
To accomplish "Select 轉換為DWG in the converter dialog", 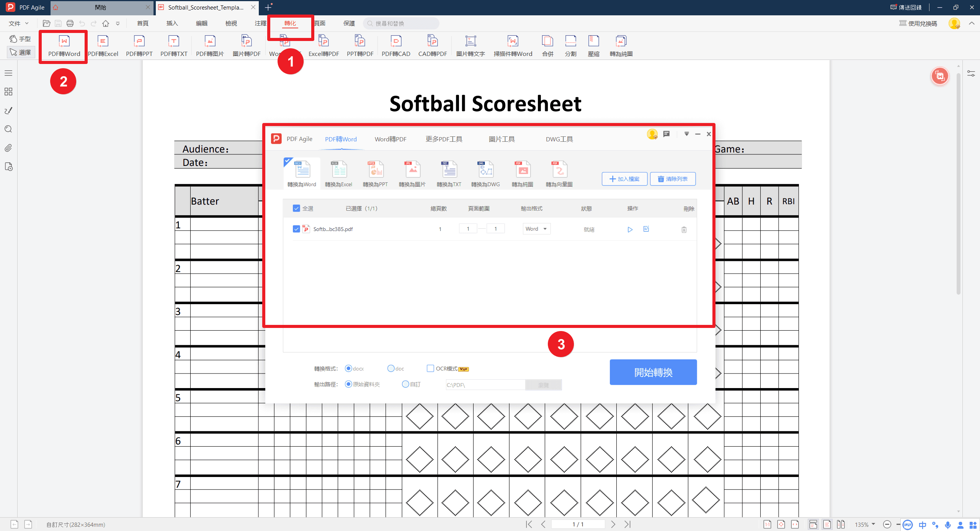I will point(485,174).
